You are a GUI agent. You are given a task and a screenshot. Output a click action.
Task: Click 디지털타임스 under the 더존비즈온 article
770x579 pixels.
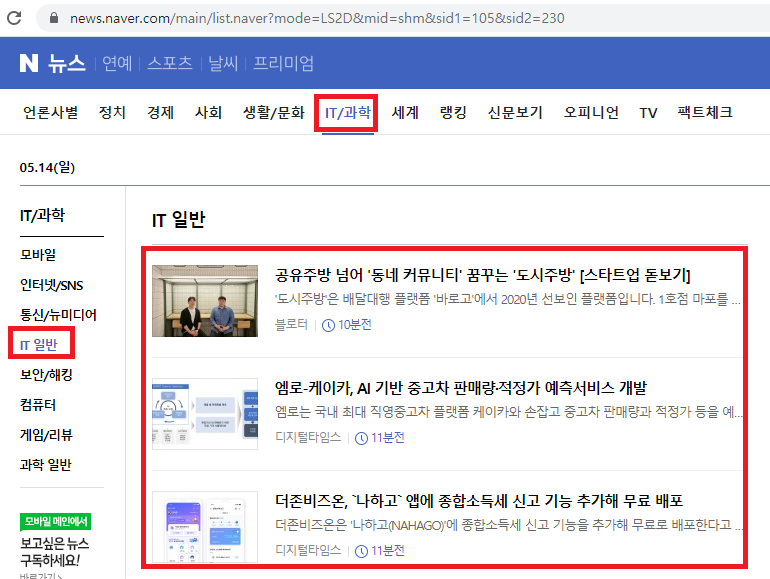(308, 551)
